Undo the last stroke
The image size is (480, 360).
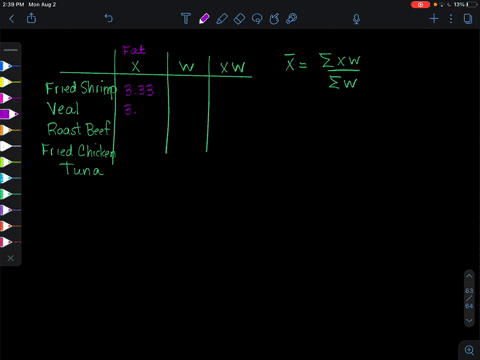[x=109, y=18]
